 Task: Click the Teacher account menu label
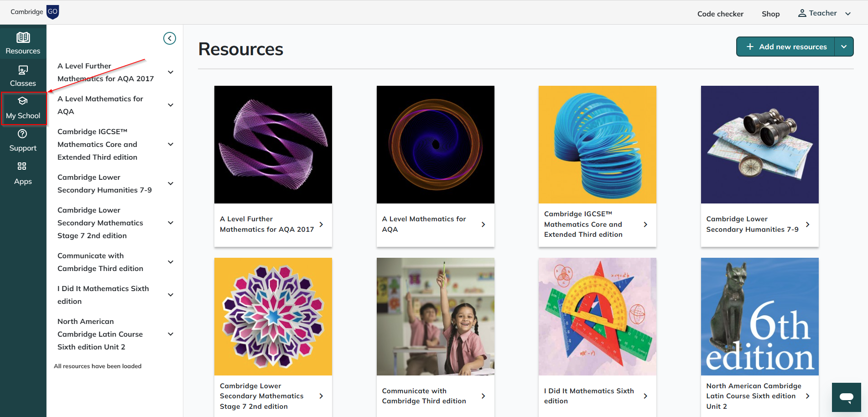tap(823, 13)
